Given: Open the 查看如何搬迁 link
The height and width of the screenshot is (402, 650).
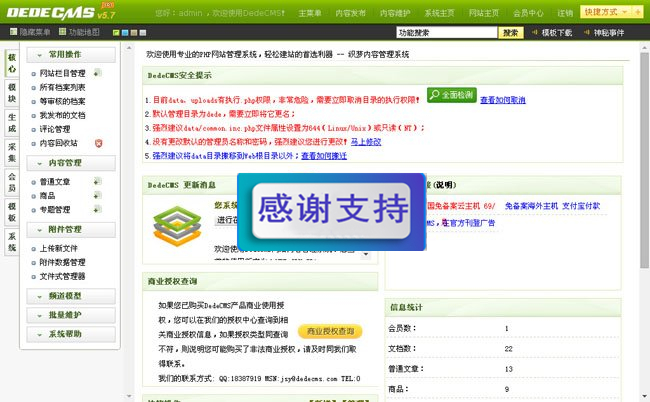Looking at the screenshot, I should (324, 156).
